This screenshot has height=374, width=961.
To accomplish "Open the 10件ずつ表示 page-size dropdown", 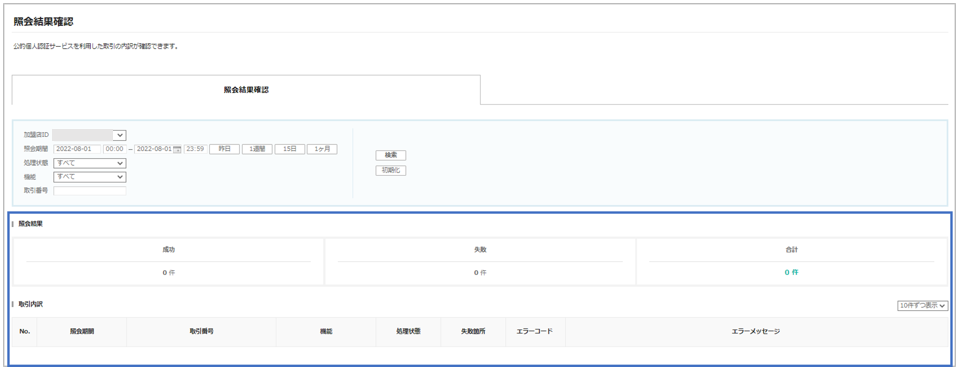I will coord(922,305).
